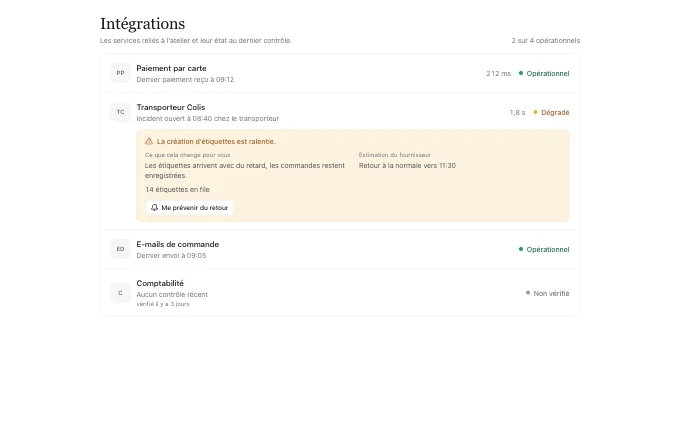Click the "Les services reliés à l'atelier" subtitle
Viewport: 680px width, 425px height.
[196, 40]
